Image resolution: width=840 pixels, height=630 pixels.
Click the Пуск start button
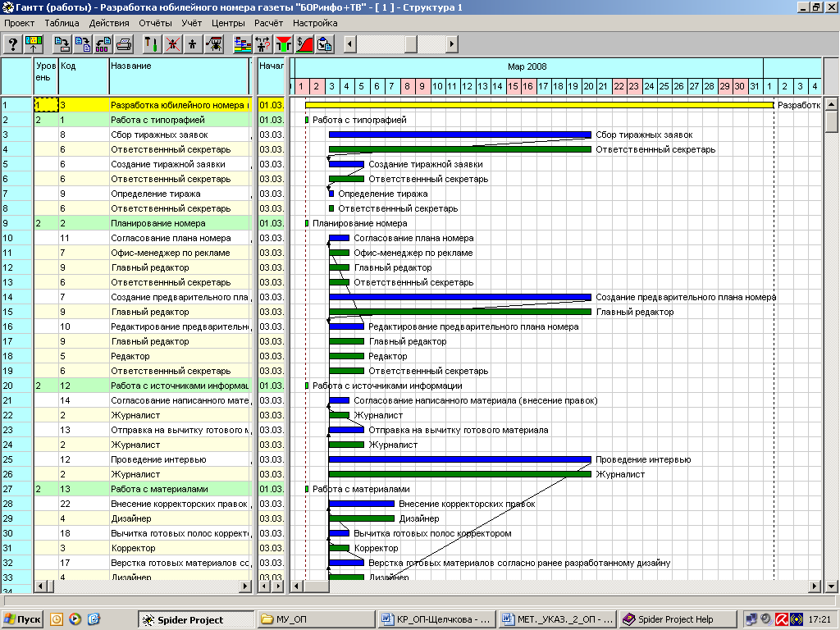click(22, 619)
